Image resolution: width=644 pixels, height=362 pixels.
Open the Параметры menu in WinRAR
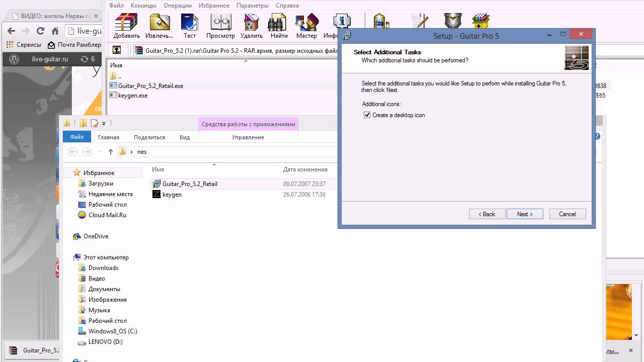(253, 6)
